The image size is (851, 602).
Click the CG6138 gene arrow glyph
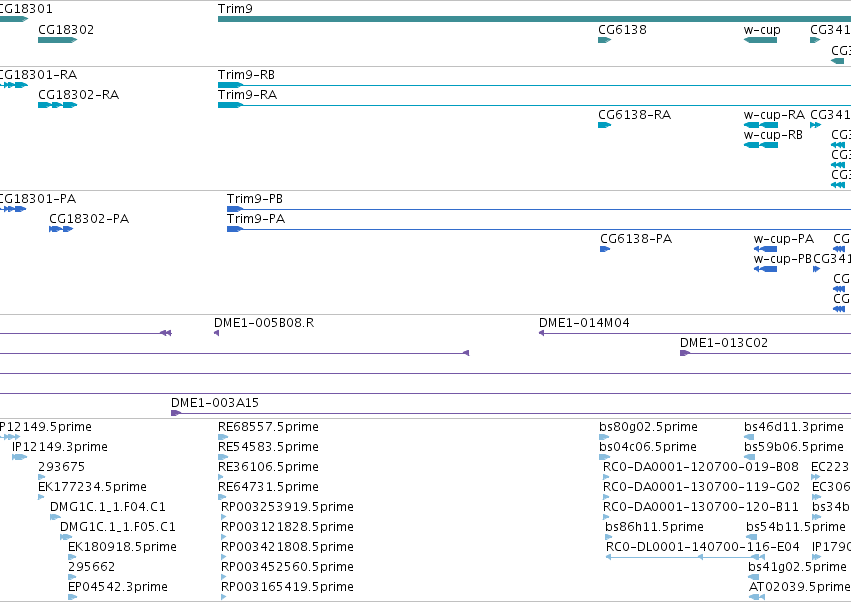605,40
